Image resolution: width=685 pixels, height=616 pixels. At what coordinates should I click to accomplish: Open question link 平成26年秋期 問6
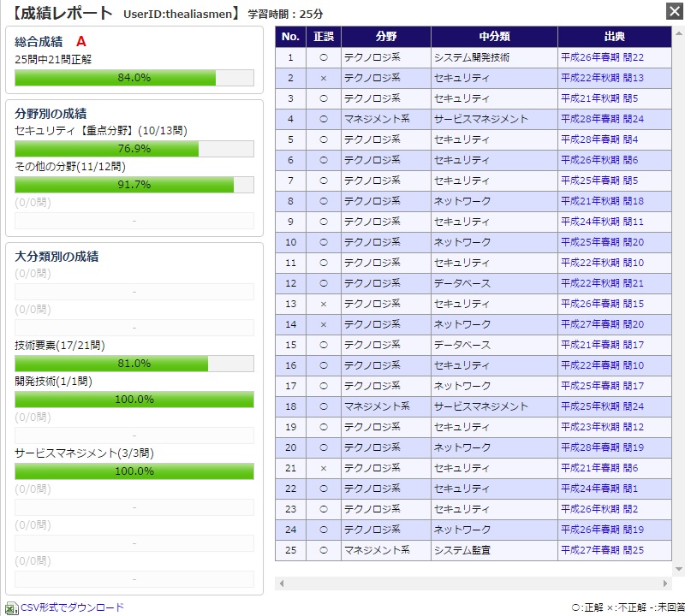click(599, 160)
